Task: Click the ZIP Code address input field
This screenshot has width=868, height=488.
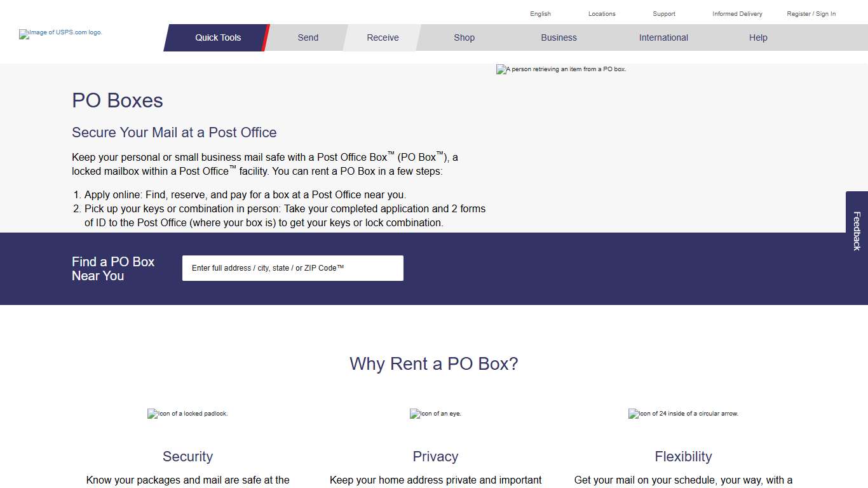Action: pos(292,268)
